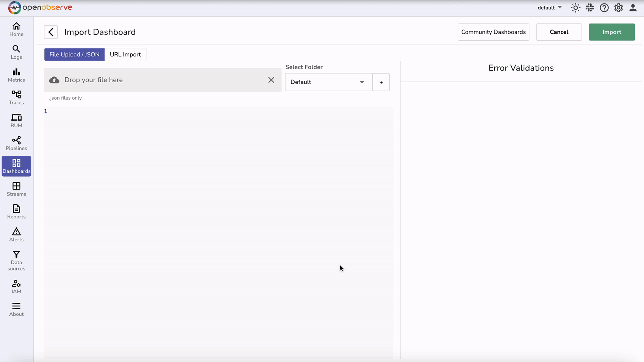Open Alerts from the sidebar
Image resolution: width=644 pixels, height=362 pixels.
(16, 235)
